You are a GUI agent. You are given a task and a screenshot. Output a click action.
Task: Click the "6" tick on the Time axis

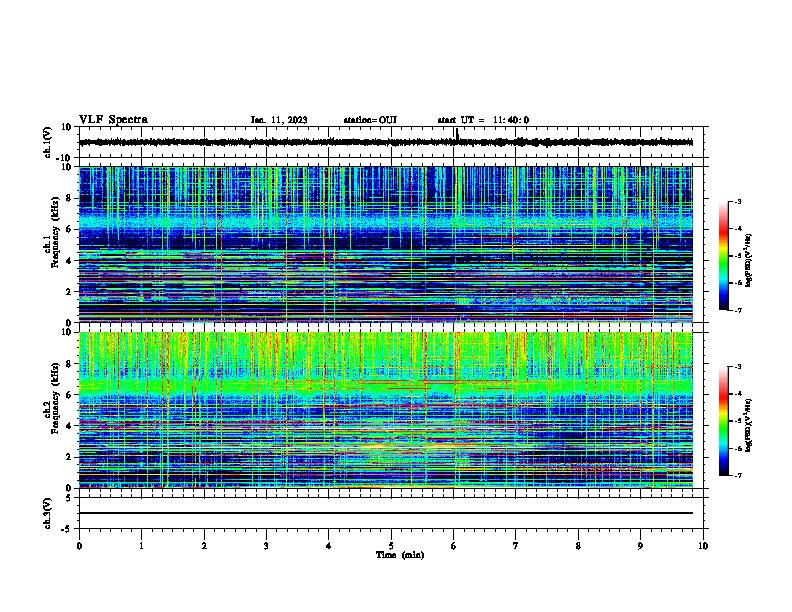pos(454,546)
